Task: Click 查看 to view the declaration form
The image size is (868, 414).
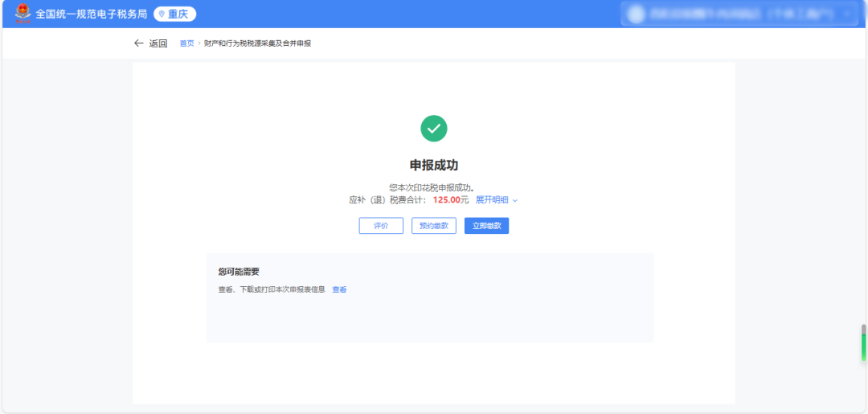Action: 340,289
